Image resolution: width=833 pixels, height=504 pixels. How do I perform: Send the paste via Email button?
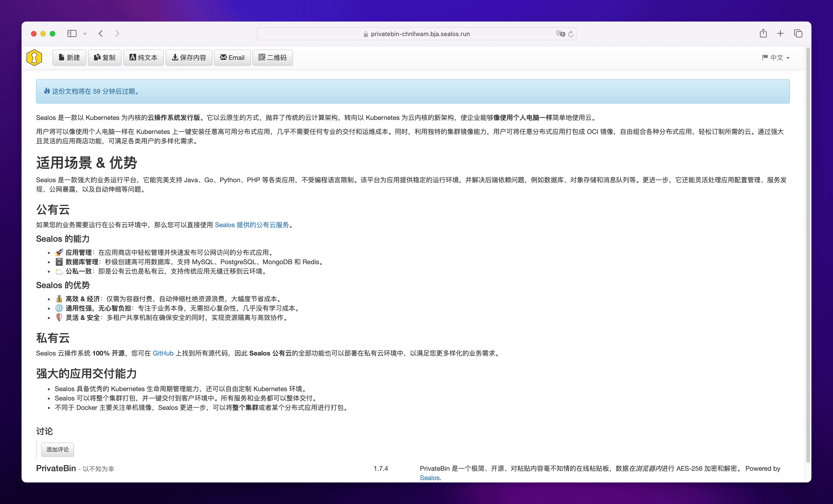232,57
